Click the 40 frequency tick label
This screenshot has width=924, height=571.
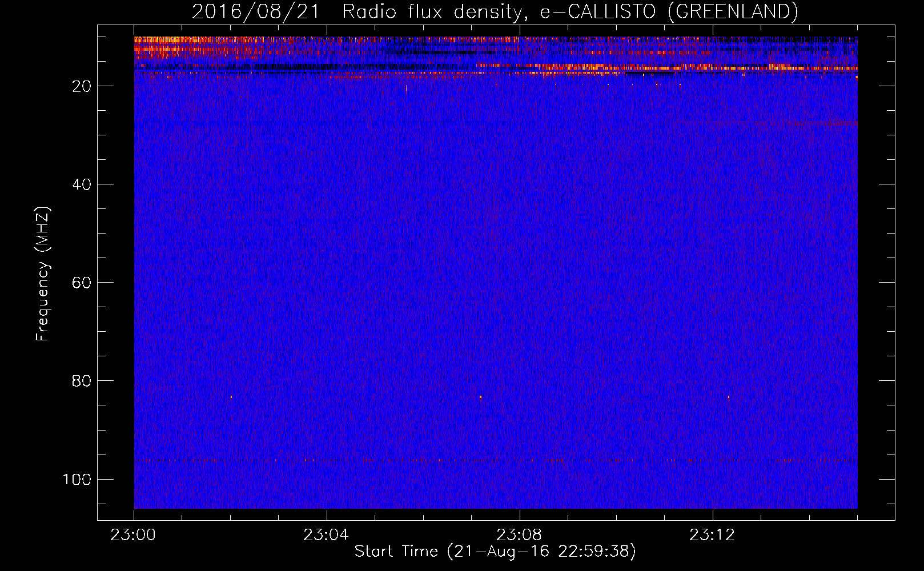click(82, 184)
